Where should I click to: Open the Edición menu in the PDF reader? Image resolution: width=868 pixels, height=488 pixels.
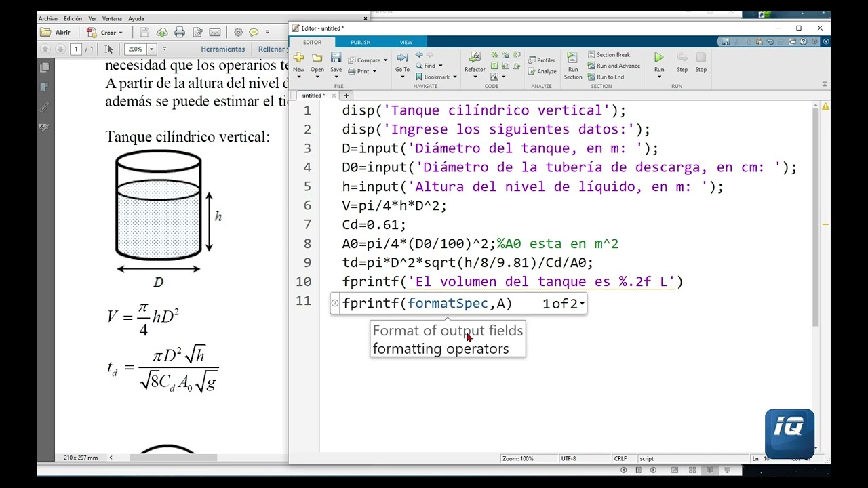click(x=73, y=19)
